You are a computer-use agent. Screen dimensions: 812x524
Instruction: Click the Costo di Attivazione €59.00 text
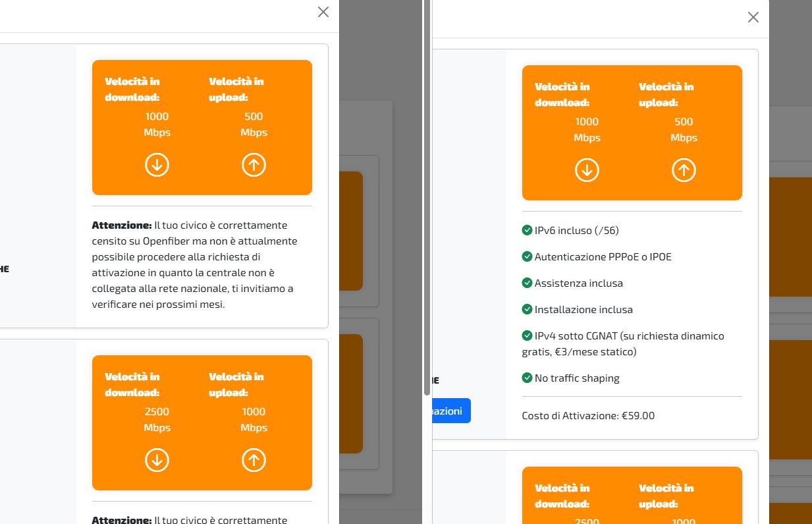pos(588,416)
